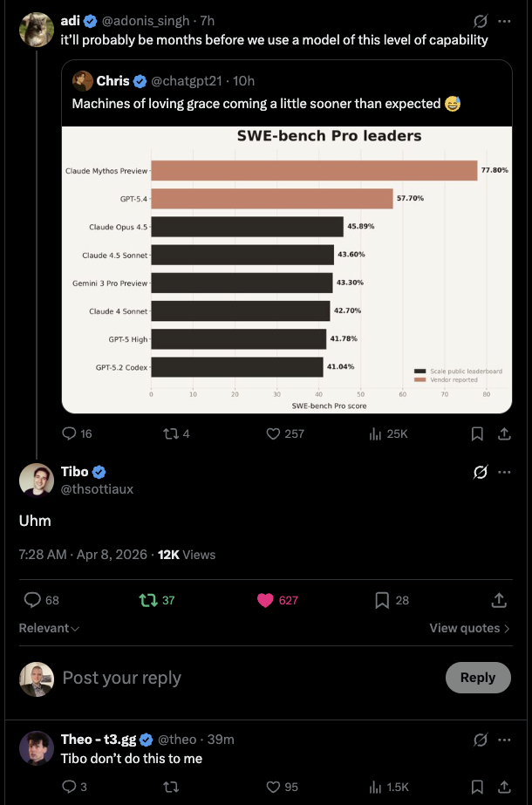Open Theo's more options menu
Viewport: 532px width, 805px height.
click(504, 740)
